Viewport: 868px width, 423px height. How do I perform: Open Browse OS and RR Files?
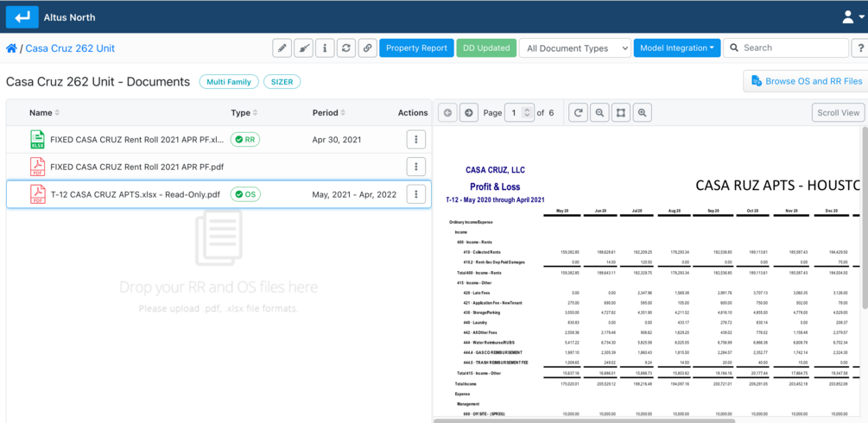coord(806,81)
